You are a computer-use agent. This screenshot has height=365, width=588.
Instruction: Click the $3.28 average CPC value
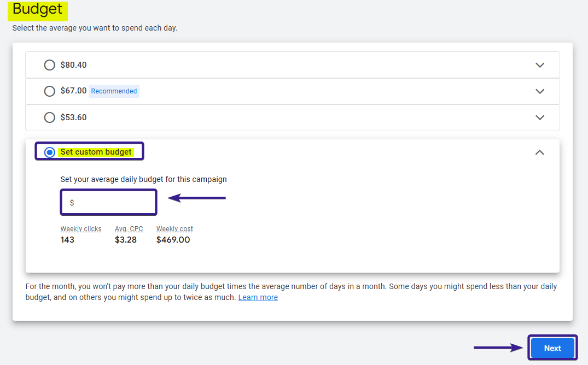pyautogui.click(x=126, y=240)
